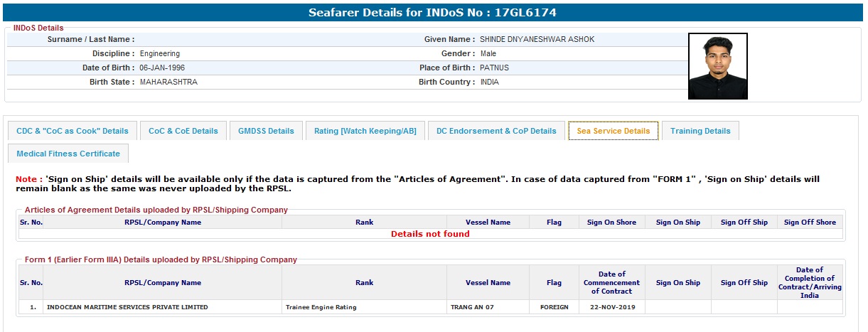This screenshot has width=868, height=332.
Task: Click the 22-NOV-2019 contract commencement date
Action: tap(611, 307)
